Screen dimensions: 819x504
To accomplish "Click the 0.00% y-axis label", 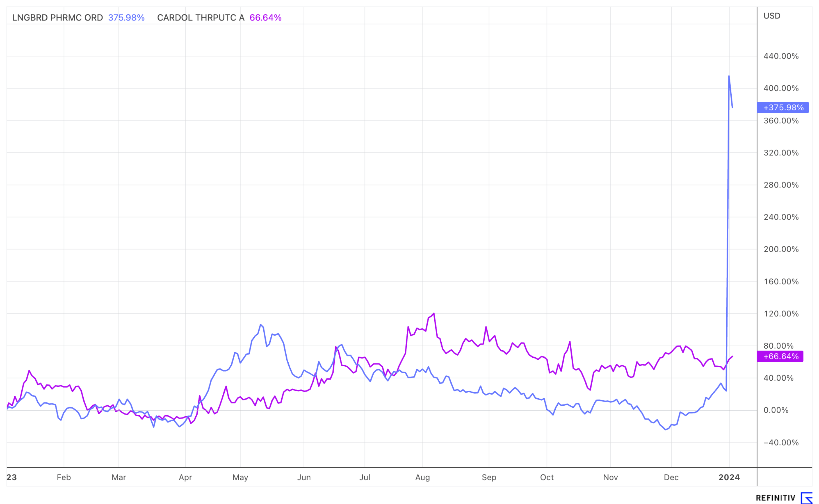I will coord(776,410).
